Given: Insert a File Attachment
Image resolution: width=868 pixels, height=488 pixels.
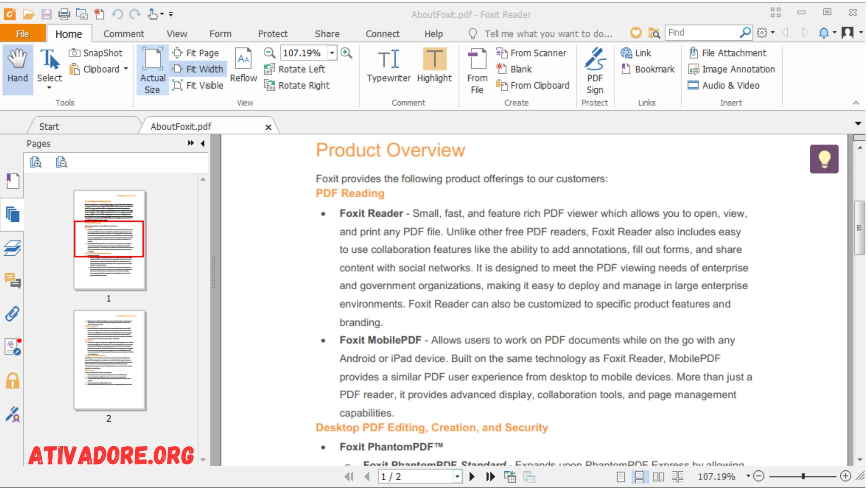Looking at the screenshot, I should (x=728, y=53).
